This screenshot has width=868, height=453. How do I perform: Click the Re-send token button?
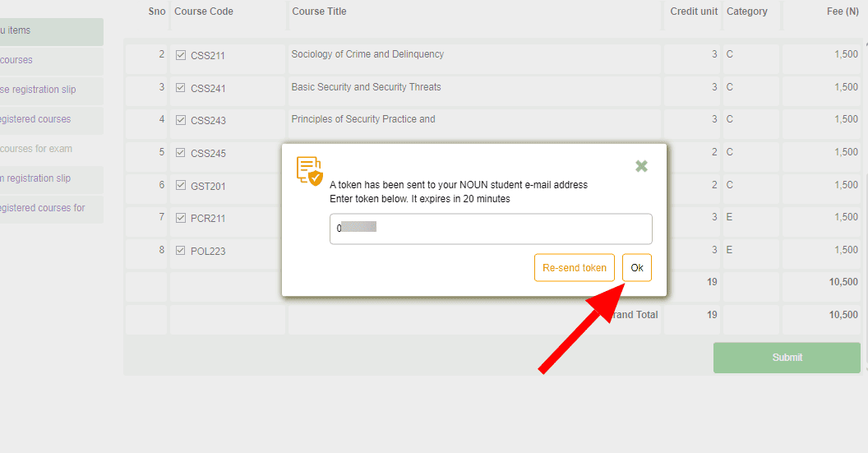574,267
